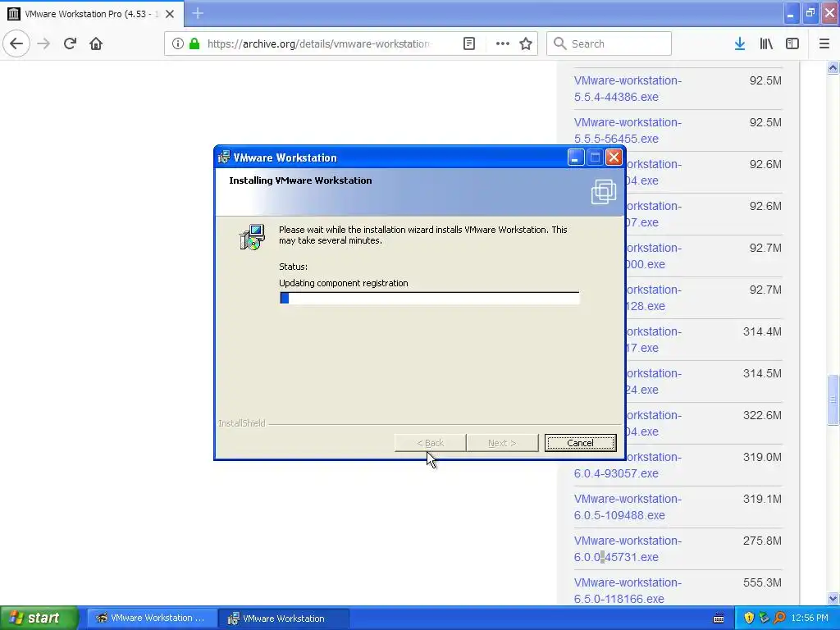The image size is (840, 630).
Task: Download VMware-workstation-6.0.5-109488.exe
Action: (x=628, y=507)
